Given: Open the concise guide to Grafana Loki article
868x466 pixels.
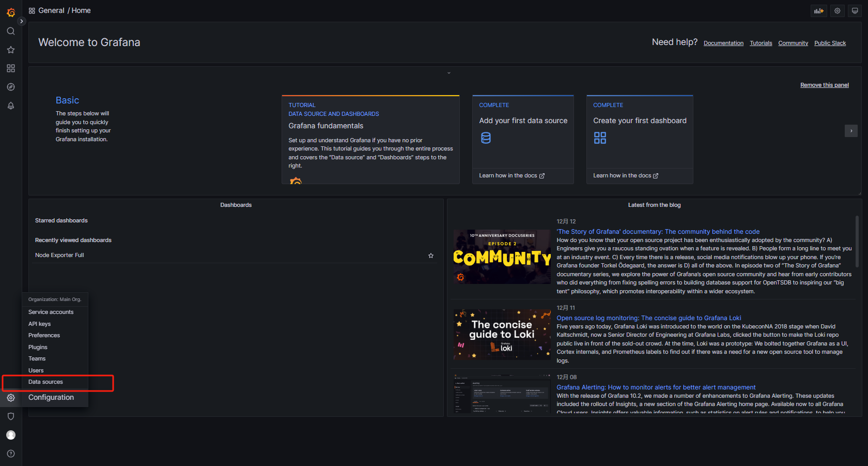Looking at the screenshot, I should tap(649, 318).
